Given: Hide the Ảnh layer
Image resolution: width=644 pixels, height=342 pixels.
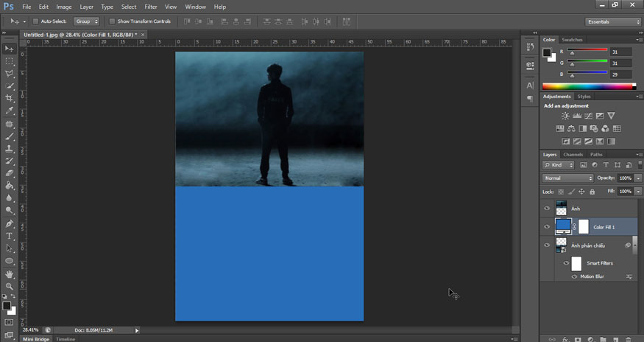Looking at the screenshot, I should [547, 209].
